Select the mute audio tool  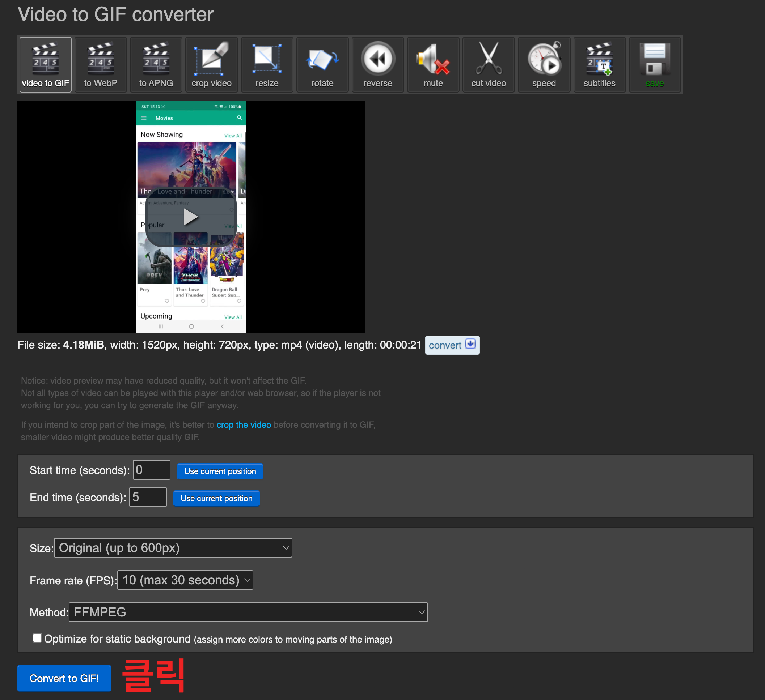[x=433, y=64]
